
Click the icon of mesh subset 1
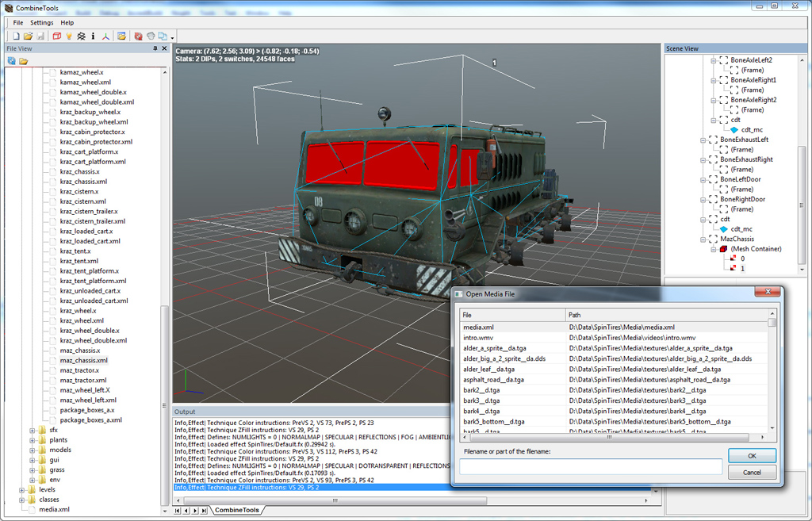[x=733, y=268]
